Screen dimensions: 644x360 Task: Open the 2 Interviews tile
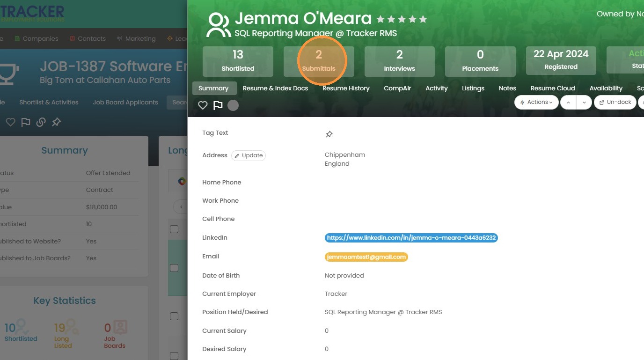tap(400, 61)
